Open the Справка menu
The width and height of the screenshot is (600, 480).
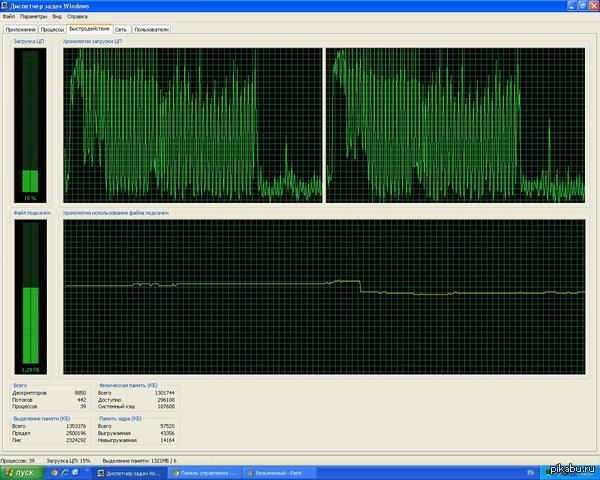point(77,17)
